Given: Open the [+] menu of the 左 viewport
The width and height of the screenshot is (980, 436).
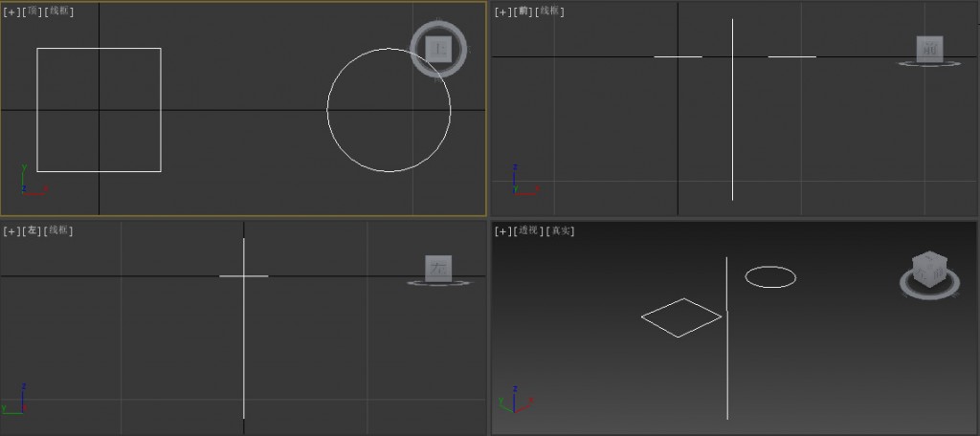Looking at the screenshot, I should (x=11, y=230).
